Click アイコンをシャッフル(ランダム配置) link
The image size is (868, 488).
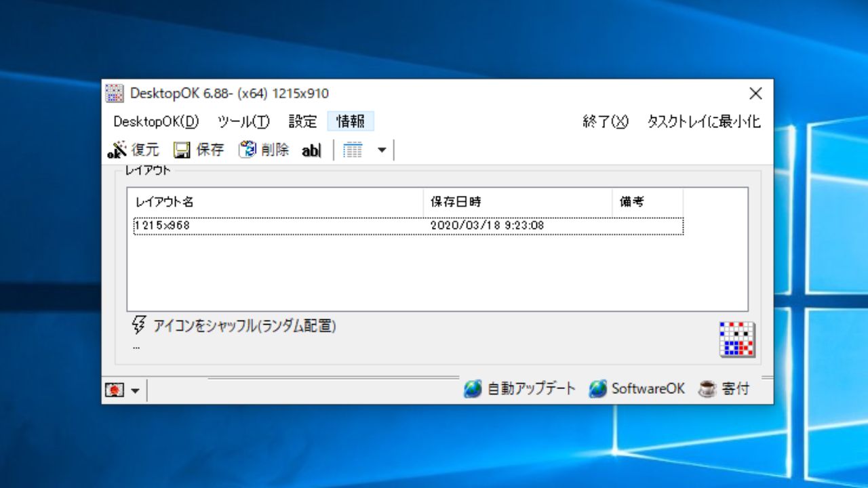point(245,326)
